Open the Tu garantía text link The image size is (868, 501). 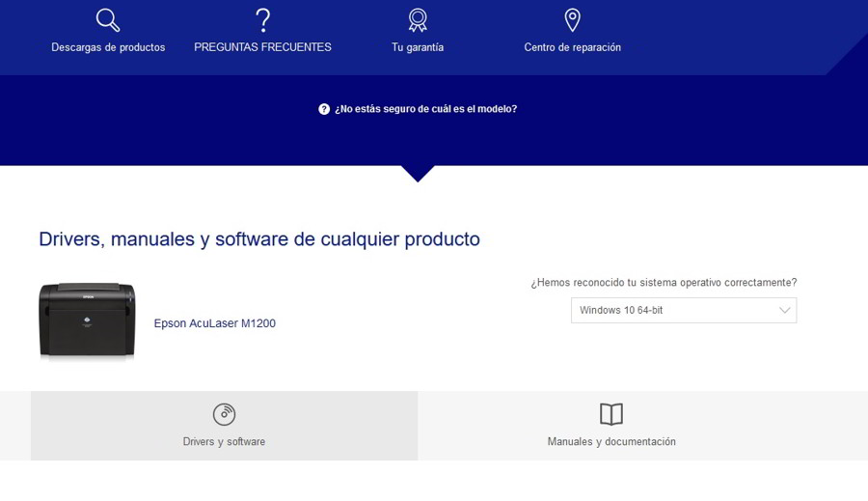418,47
